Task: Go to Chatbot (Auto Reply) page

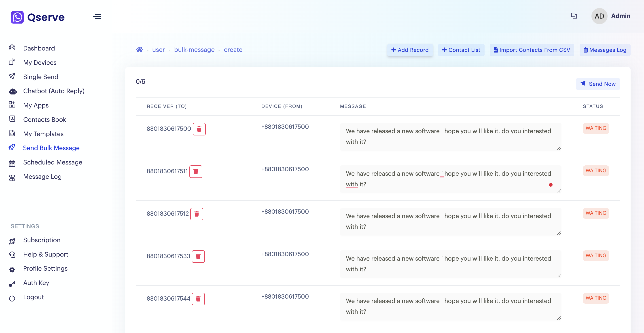Action: 54,91
